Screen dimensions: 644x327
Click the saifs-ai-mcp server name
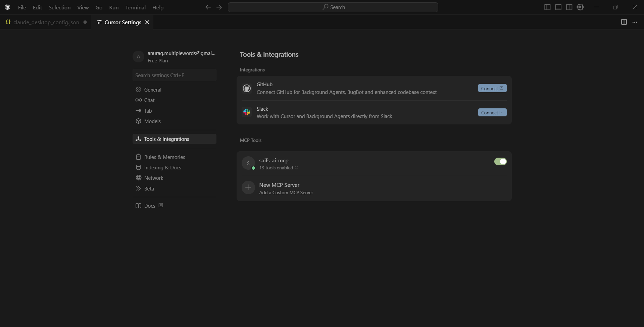tap(274, 160)
